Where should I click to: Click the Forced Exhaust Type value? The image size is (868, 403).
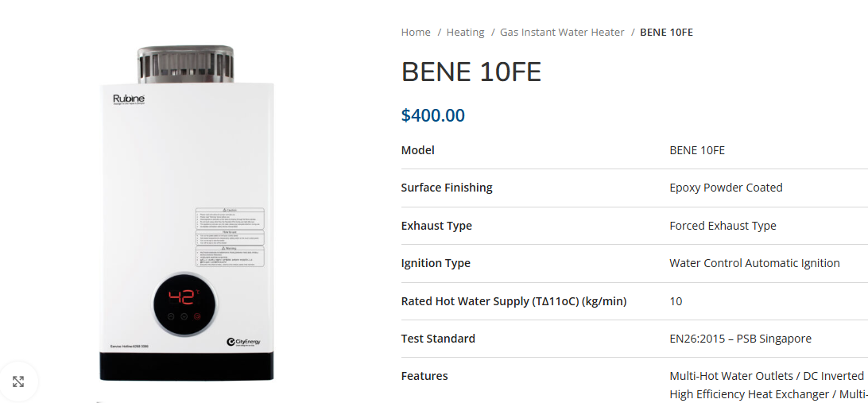point(723,226)
